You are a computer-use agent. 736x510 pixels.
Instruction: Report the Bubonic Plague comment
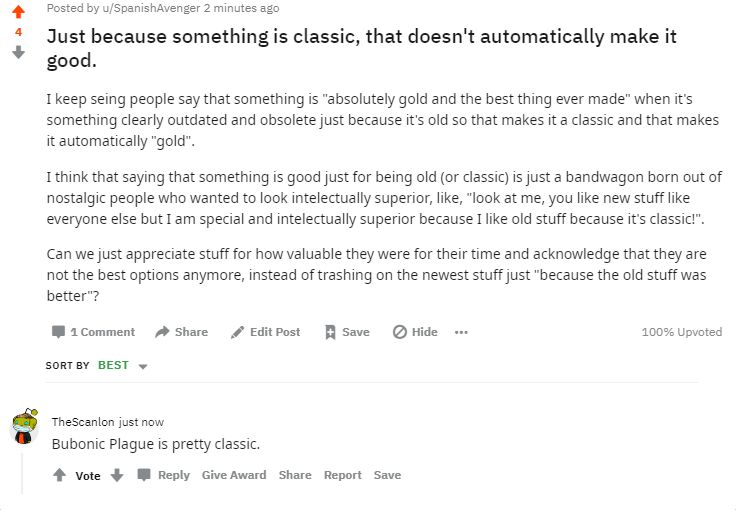pyautogui.click(x=343, y=475)
